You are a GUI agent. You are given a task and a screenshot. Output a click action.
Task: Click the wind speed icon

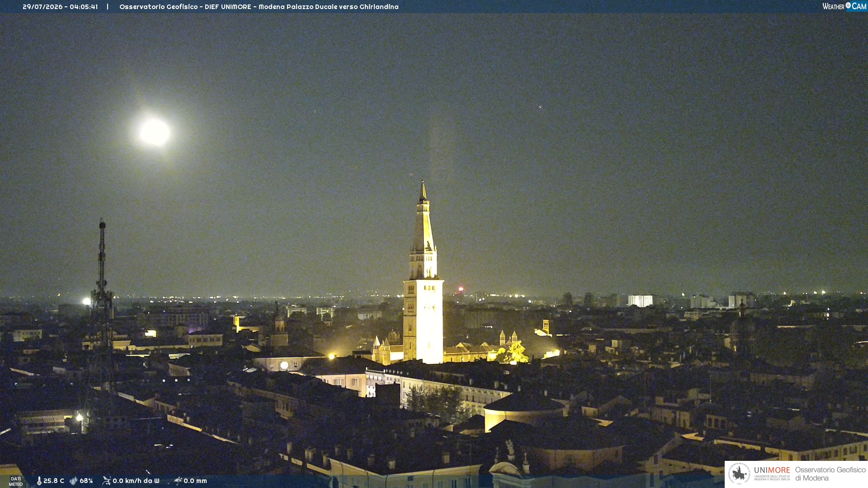coord(106,481)
